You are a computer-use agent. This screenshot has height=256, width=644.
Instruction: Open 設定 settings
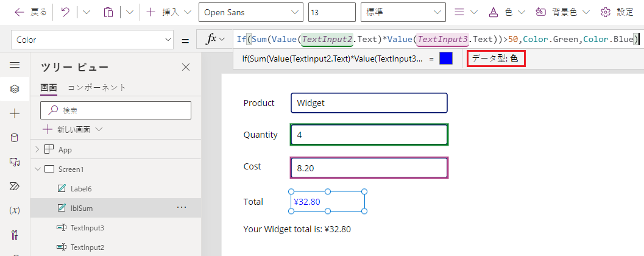[x=617, y=12]
